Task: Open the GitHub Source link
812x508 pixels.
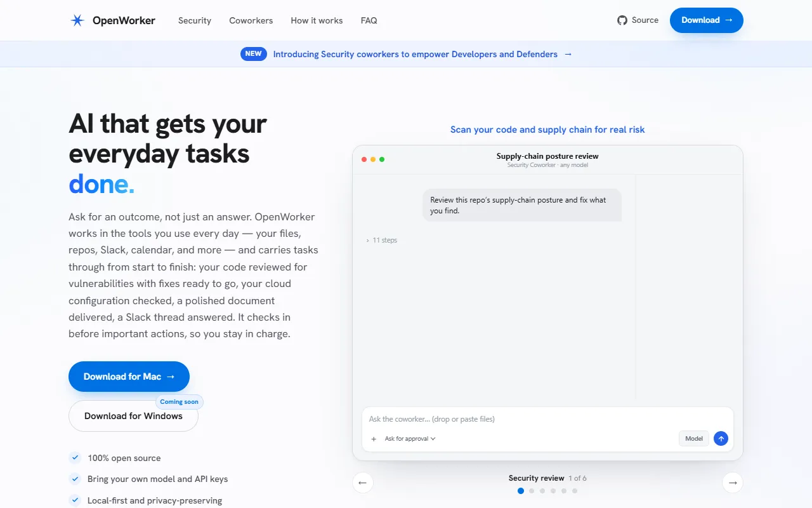Action: (x=638, y=20)
